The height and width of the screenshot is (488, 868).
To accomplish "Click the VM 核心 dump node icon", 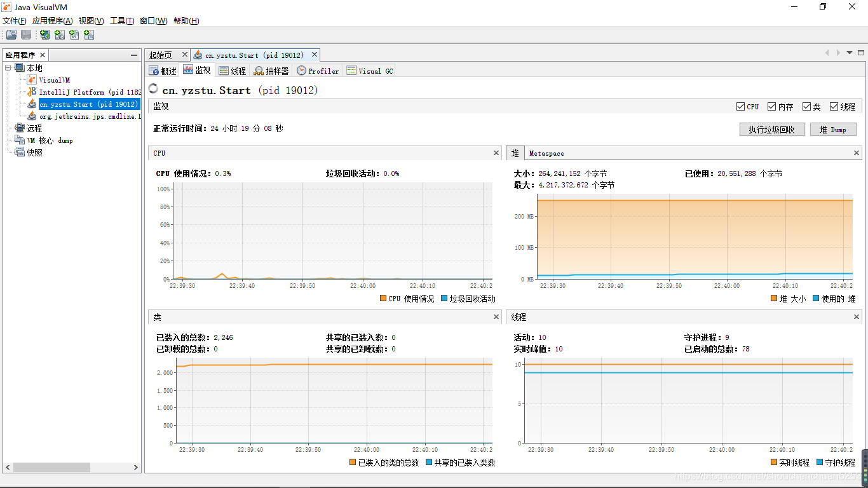I will point(20,140).
